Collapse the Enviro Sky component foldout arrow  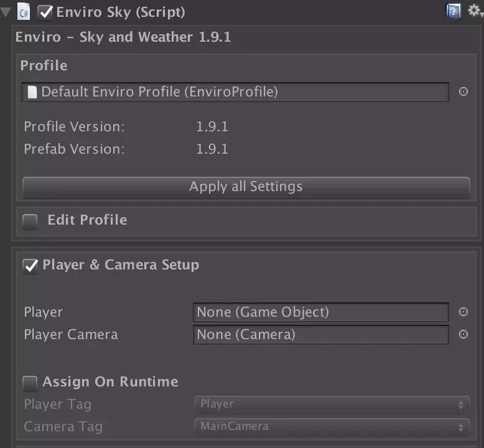[x=5, y=12]
